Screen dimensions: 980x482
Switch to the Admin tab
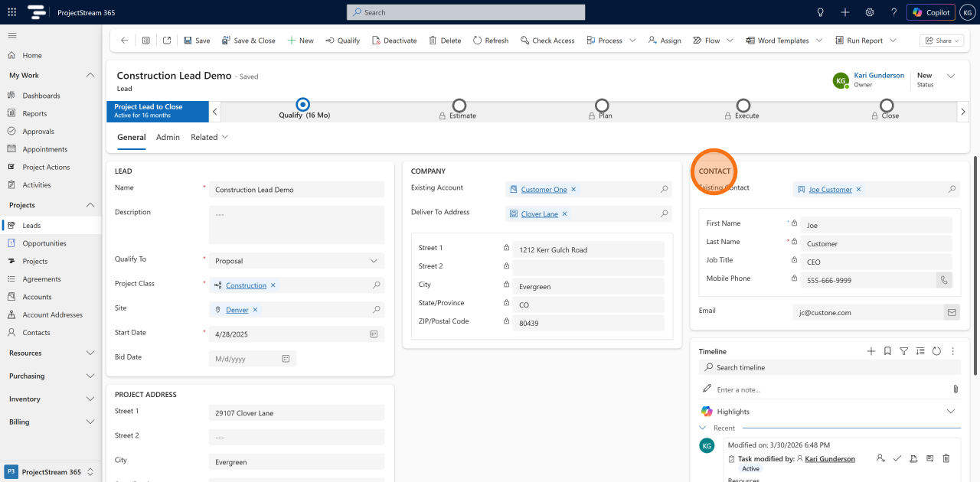tap(168, 137)
